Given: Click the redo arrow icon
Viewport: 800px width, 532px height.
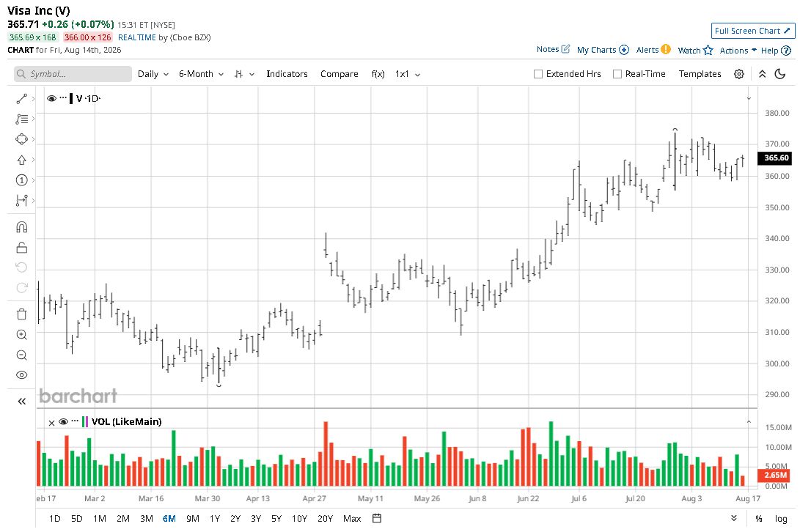Looking at the screenshot, I should pyautogui.click(x=21, y=288).
